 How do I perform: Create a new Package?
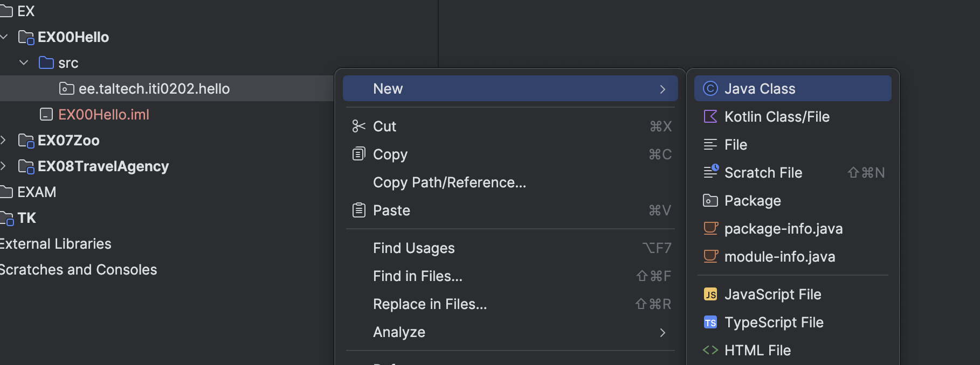[752, 201]
